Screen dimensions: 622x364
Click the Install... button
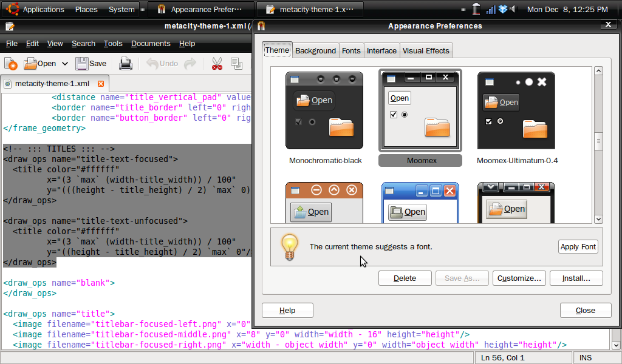click(576, 278)
